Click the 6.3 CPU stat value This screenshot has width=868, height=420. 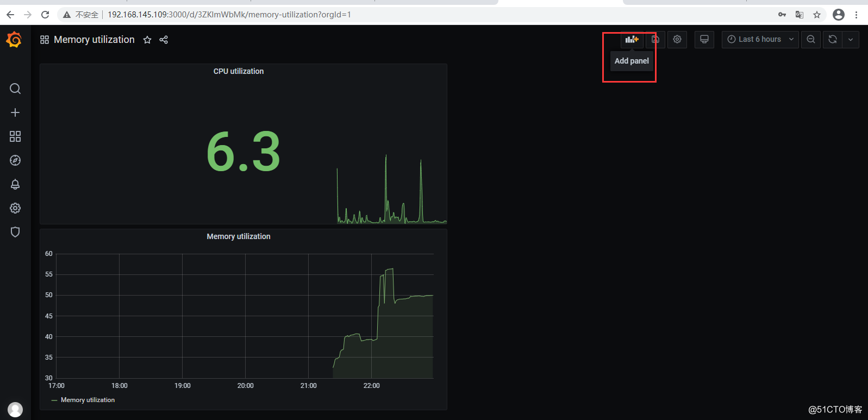(243, 152)
